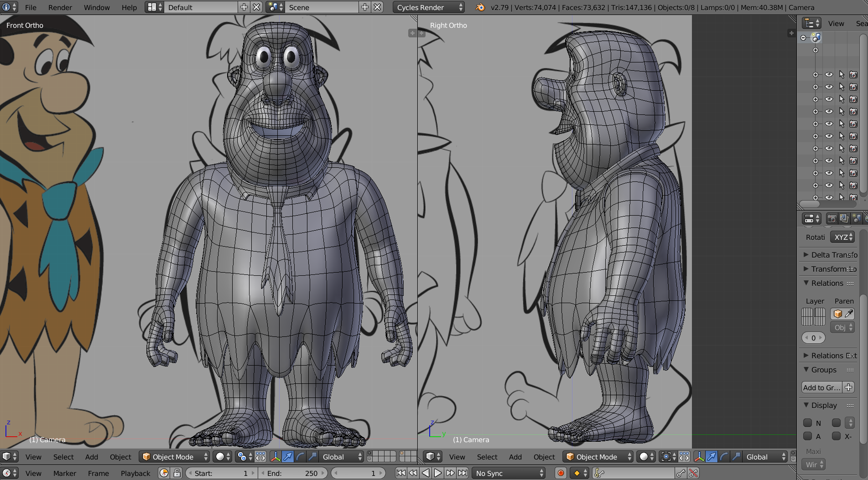Open Object Mode dropdown in Right Ortho header
Viewport: 868px width, 480px height.
[x=598, y=457]
